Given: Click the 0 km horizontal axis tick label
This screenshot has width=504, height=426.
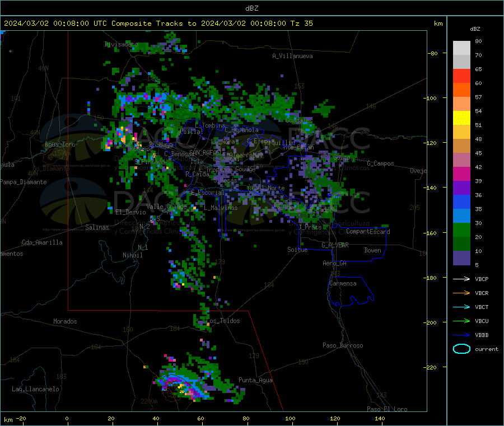Looking at the screenshot, I should [x=67, y=418].
